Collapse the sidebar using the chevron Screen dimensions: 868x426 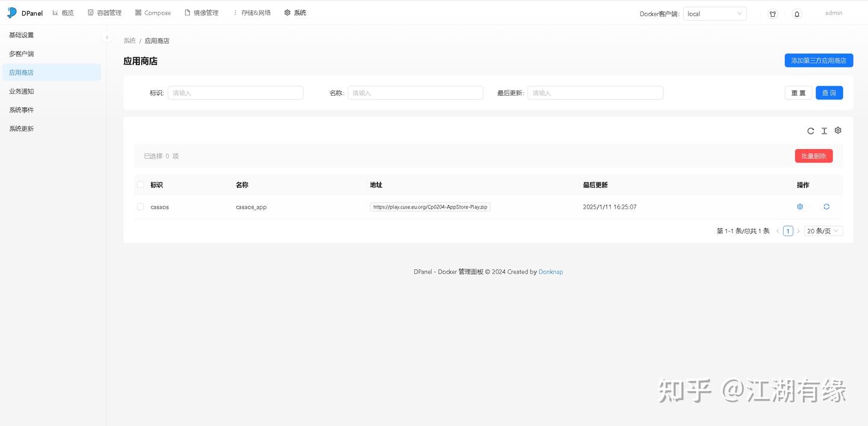pos(107,37)
